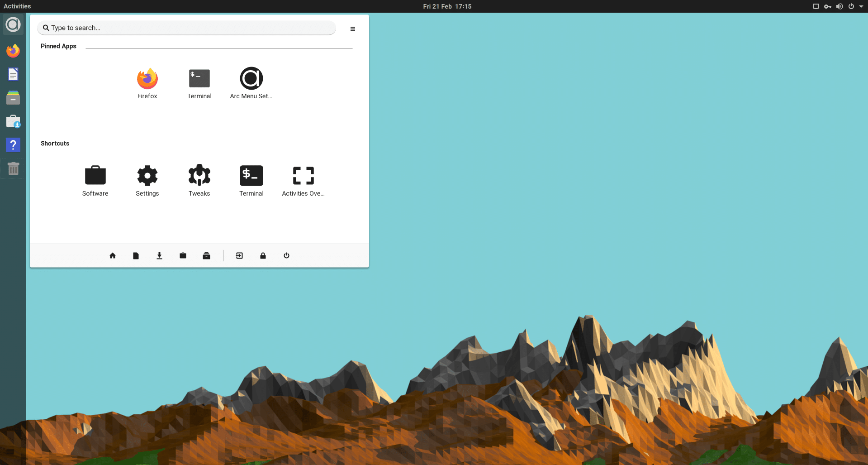The image size is (868, 465).
Task: Click the volume speaker icon in top bar
Action: click(x=840, y=6)
